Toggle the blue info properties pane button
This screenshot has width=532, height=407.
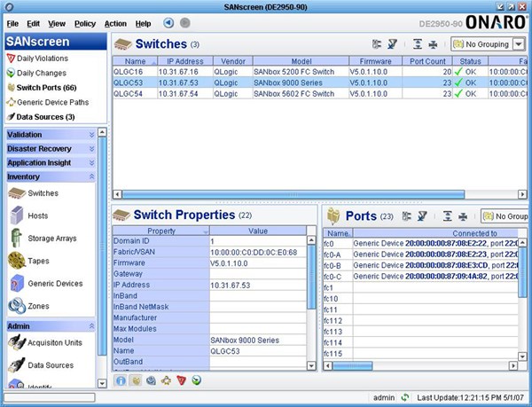[x=121, y=380]
